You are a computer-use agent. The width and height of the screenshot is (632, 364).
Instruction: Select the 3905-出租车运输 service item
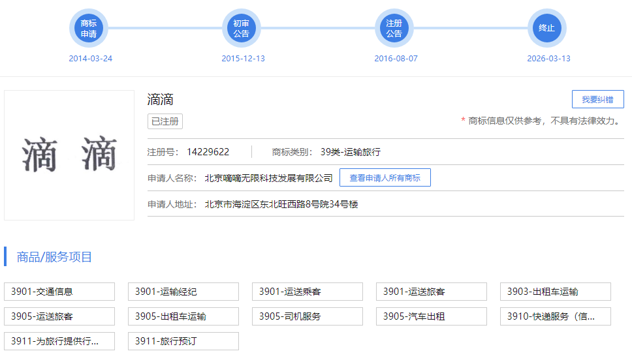pyautogui.click(x=183, y=316)
